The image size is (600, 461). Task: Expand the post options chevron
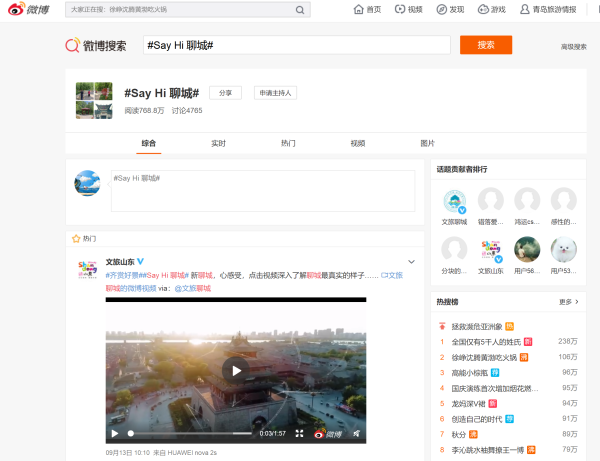(x=411, y=262)
